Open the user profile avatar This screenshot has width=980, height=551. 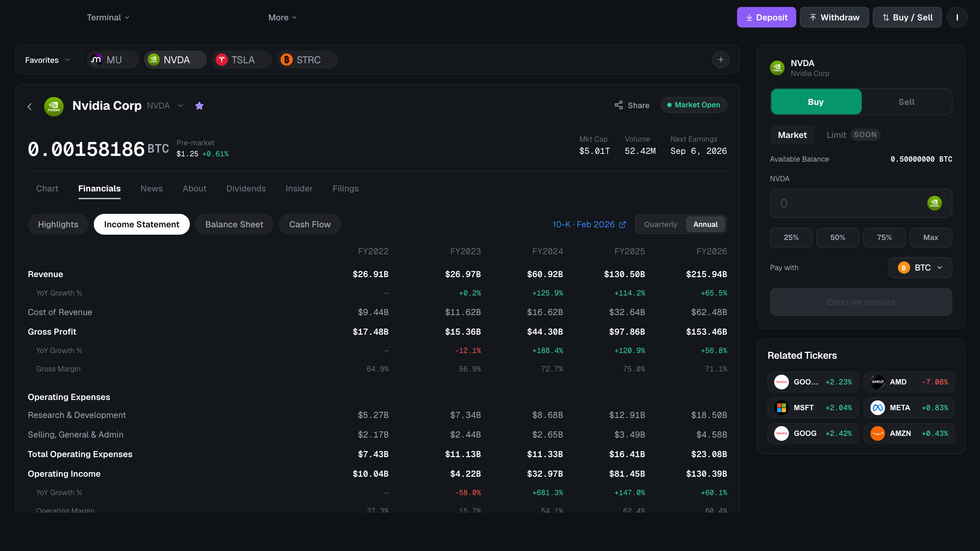coord(957,17)
